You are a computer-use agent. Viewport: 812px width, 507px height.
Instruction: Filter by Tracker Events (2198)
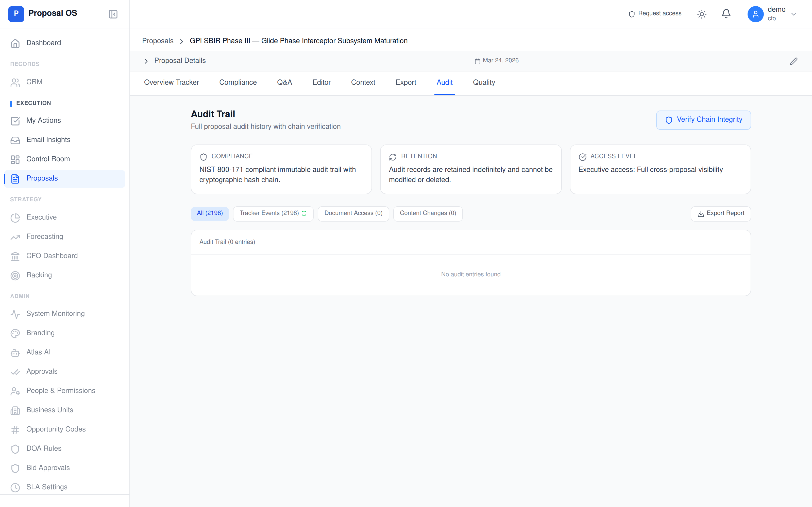[x=273, y=213]
